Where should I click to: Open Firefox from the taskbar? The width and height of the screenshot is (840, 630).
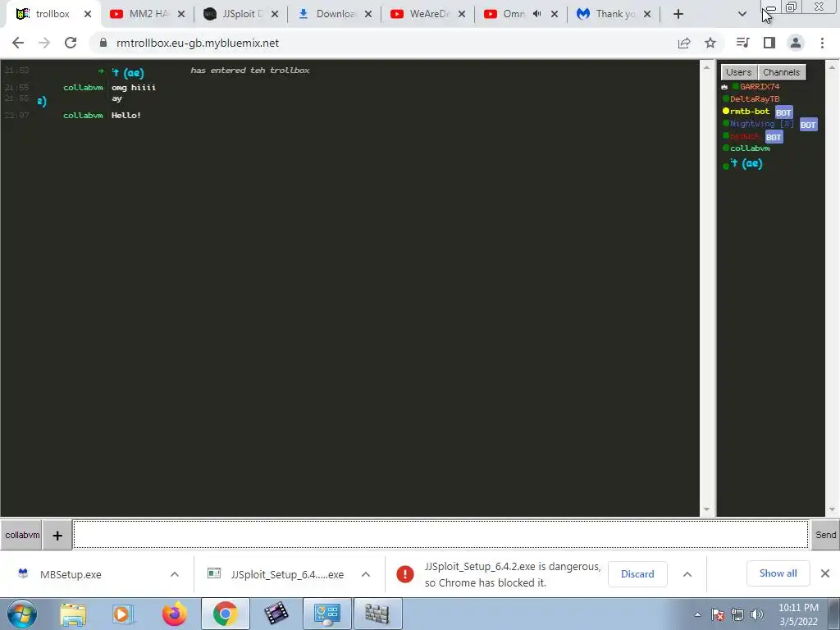[174, 614]
